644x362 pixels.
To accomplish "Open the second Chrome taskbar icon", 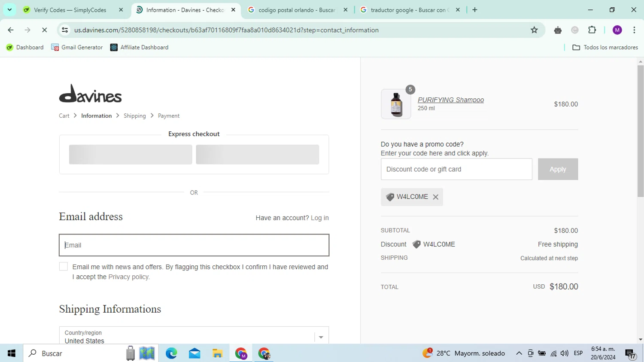I will tap(264, 353).
